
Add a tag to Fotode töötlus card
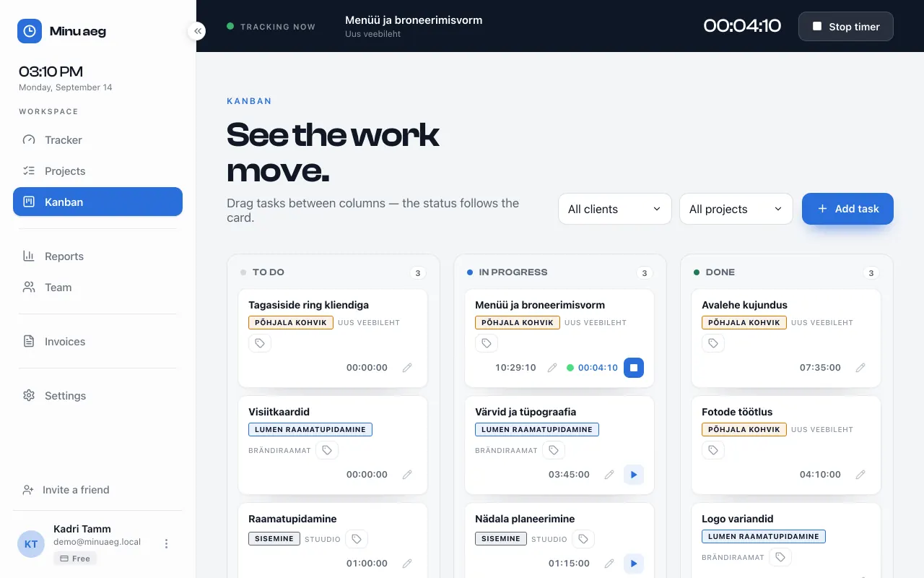tap(713, 450)
